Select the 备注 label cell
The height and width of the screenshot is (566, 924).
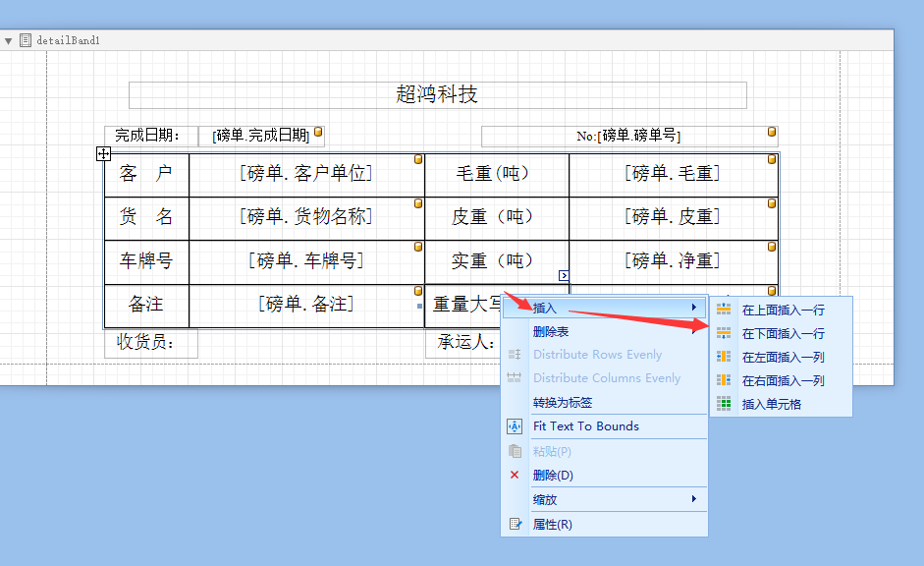tap(146, 306)
